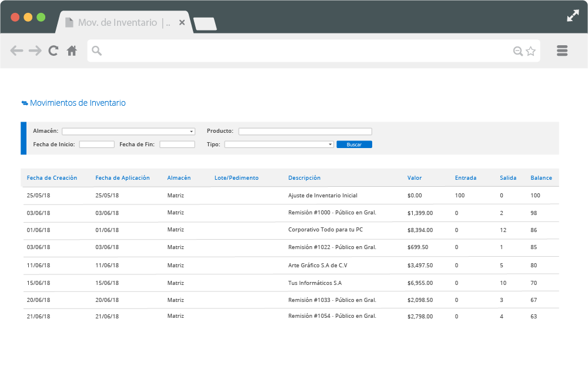Select the Mov. de Inventario tab
Image resolution: width=588 pixels, height=366 pixels.
click(x=124, y=22)
